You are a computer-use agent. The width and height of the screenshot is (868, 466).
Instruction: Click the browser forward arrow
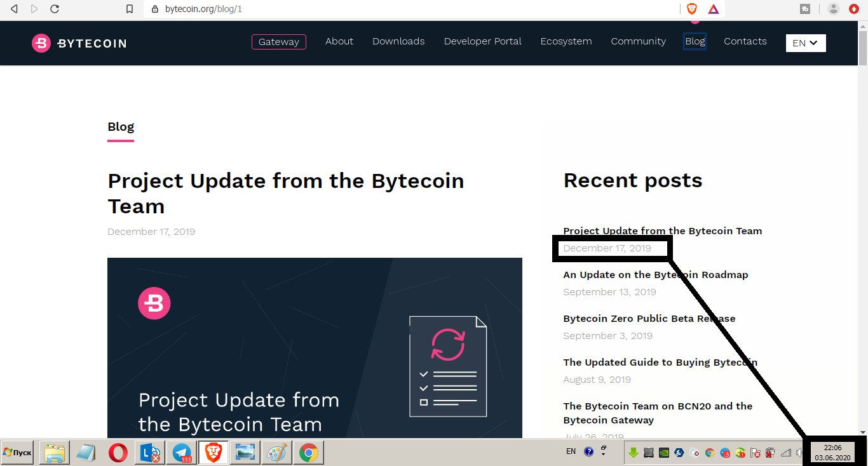point(34,9)
